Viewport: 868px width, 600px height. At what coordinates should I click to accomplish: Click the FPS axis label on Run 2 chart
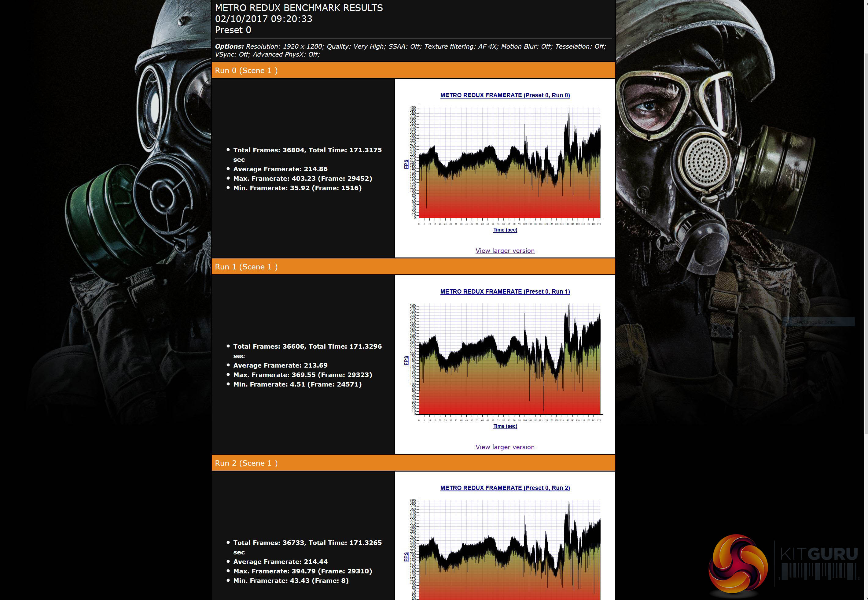[x=406, y=557]
